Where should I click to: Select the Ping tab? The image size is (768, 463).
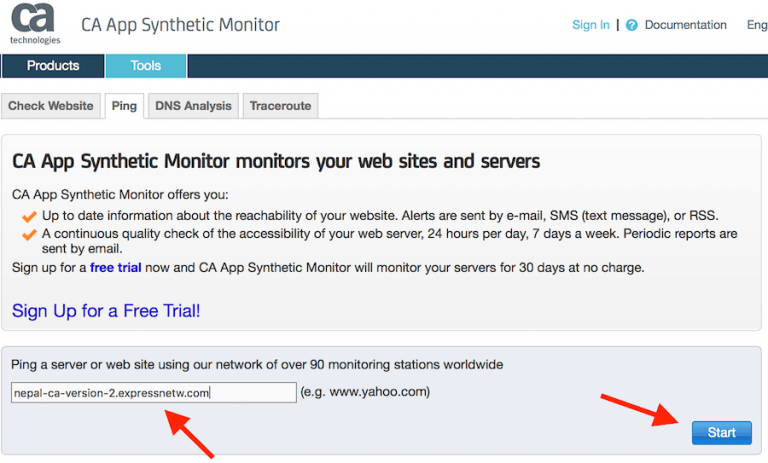tap(124, 106)
